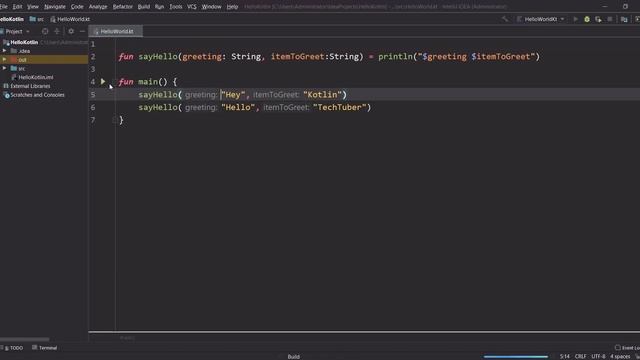Click the Stop square icon in toolbar
640x360 pixels.
(x=610, y=19)
